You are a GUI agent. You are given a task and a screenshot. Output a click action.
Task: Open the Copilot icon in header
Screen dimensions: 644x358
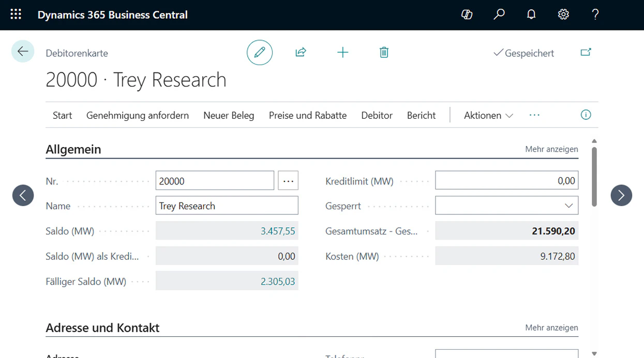coord(467,14)
